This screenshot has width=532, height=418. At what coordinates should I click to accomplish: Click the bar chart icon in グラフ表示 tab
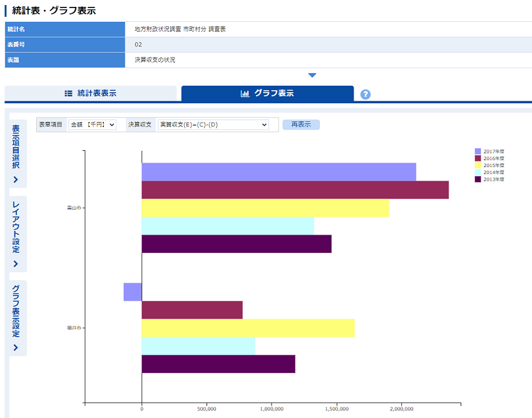tap(245, 94)
